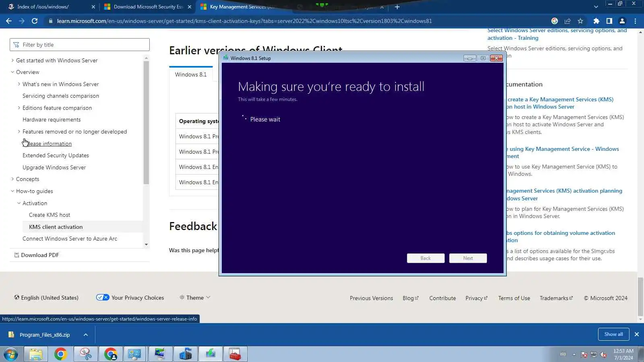Click Show all downloads
Viewport: 644px width, 362px height.
613,334
